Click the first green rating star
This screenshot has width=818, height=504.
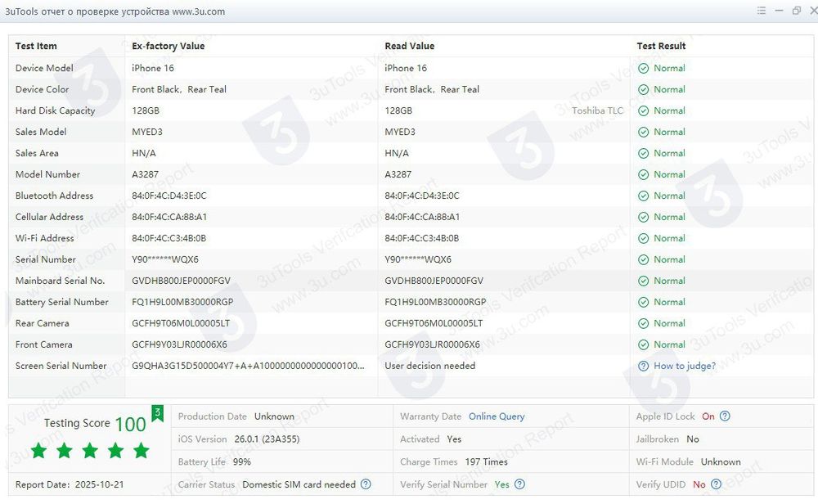[38, 450]
